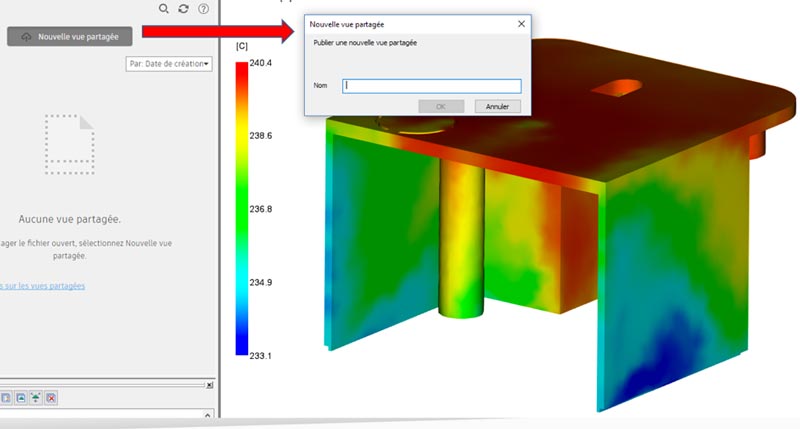Refresh the shared views list
This screenshot has height=429, width=800.
[x=183, y=9]
